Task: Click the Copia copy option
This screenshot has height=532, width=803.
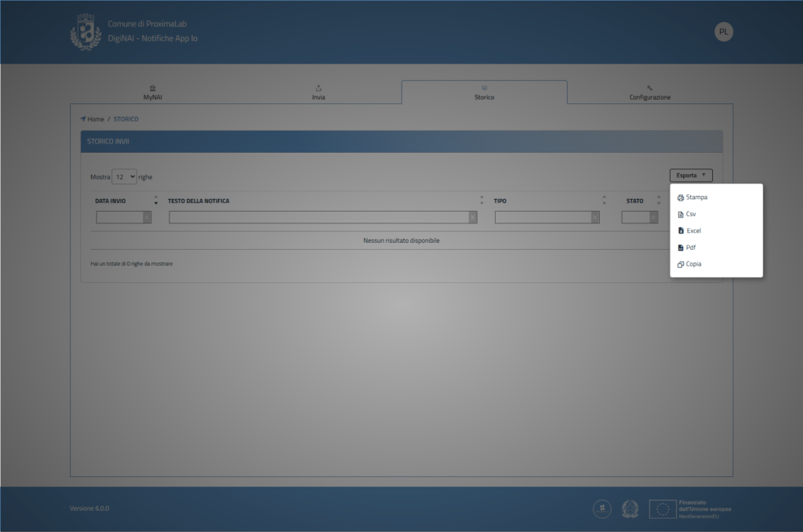Action: pyautogui.click(x=689, y=264)
